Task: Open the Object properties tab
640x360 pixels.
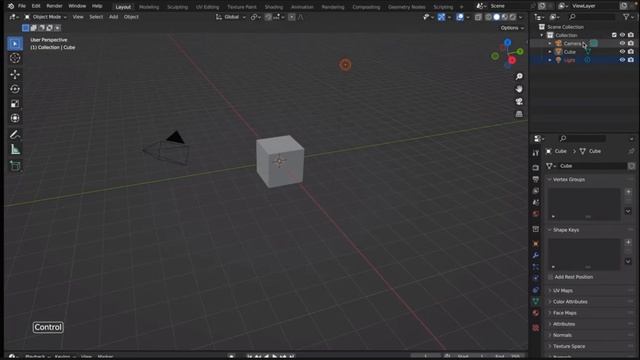Action: 536,244
